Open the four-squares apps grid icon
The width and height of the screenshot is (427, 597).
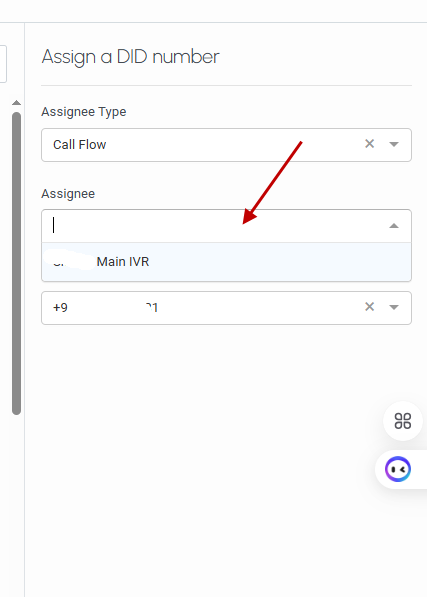click(403, 421)
